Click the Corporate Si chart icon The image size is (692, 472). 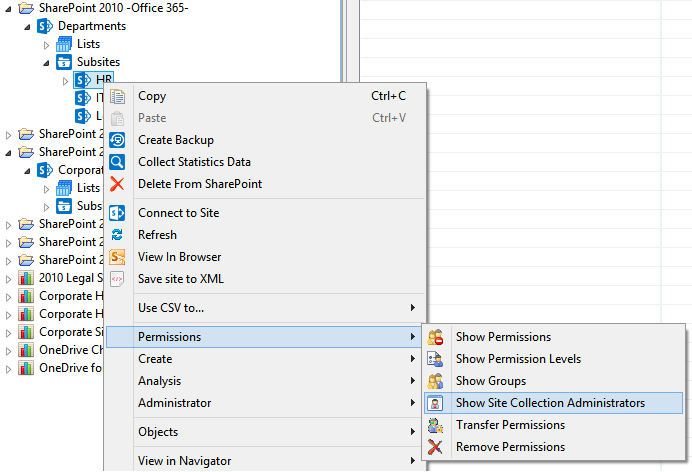(x=26, y=332)
